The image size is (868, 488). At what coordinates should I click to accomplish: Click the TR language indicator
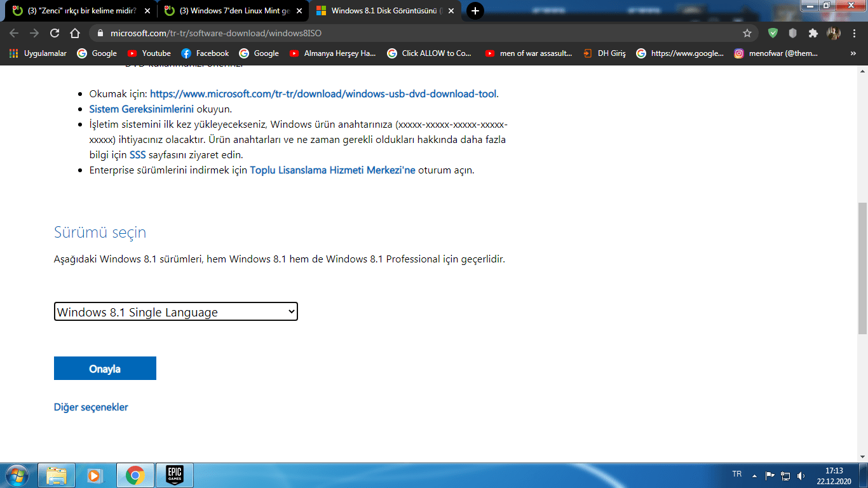(737, 474)
